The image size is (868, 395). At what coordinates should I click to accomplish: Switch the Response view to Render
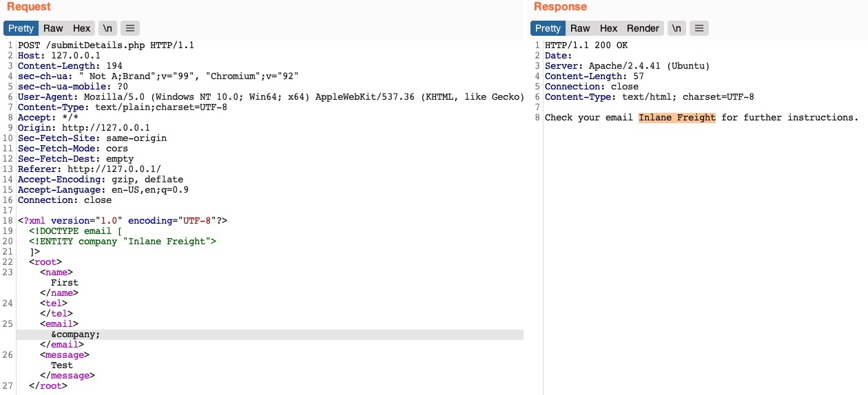click(642, 28)
